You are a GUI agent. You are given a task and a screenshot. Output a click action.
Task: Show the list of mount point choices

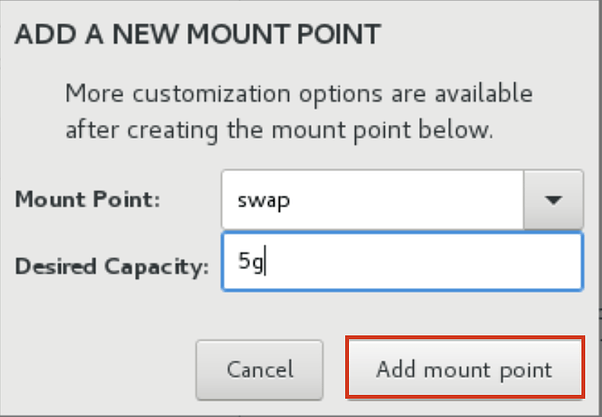pos(553,200)
